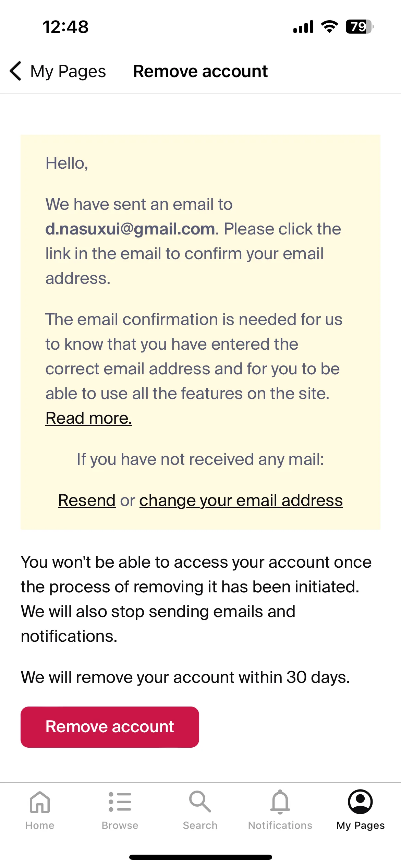Viewport: 401px width, 868px height.
Task: Select the My Pages profile icon
Action: pos(360,801)
